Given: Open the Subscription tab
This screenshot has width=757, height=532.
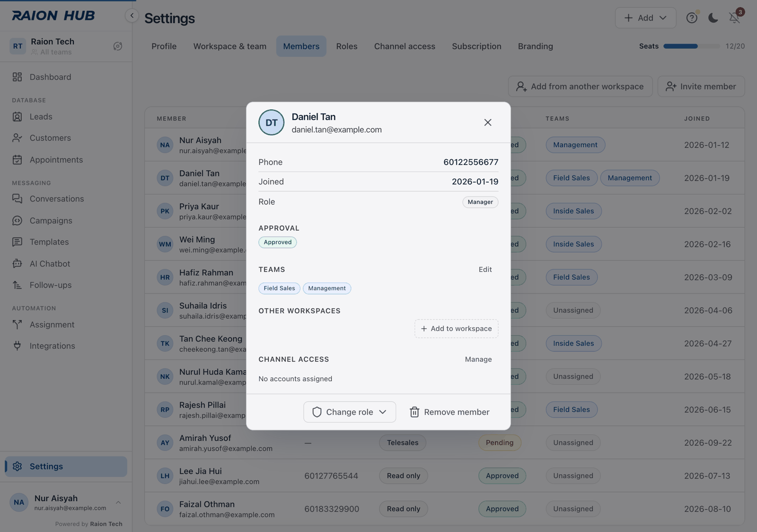Looking at the screenshot, I should [476, 46].
